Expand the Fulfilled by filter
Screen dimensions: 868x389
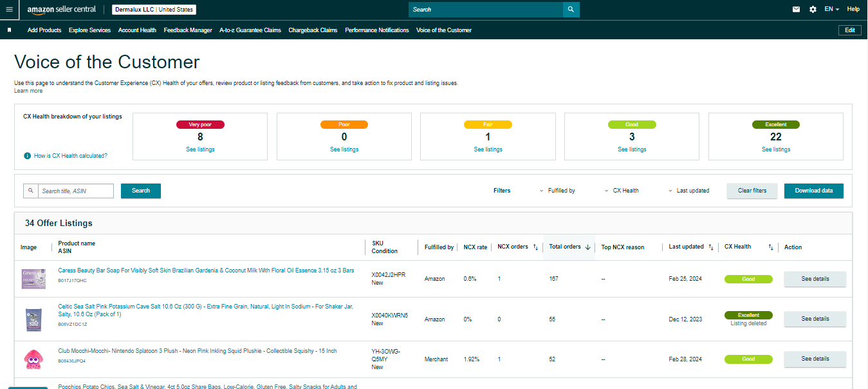tap(557, 191)
